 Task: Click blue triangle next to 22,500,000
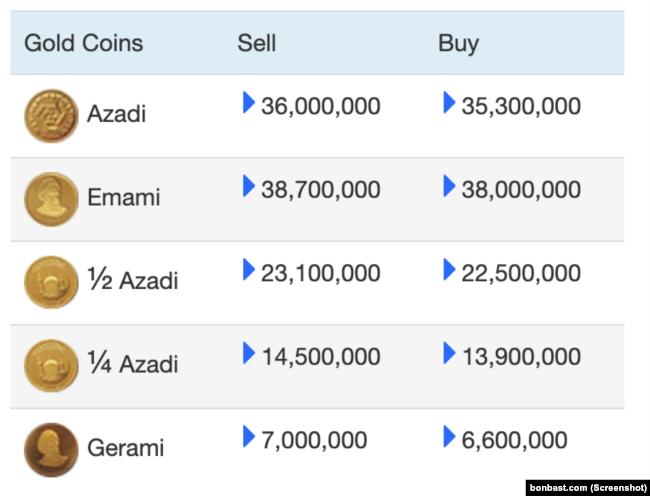point(449,269)
